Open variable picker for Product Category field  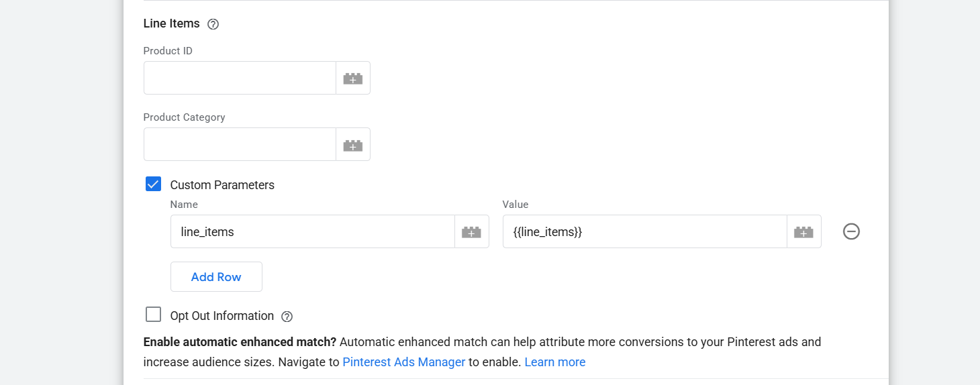click(353, 145)
